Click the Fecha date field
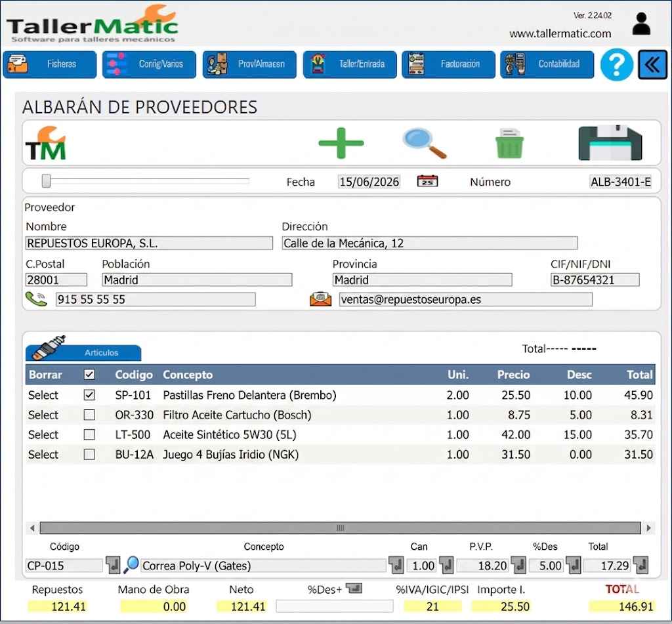 369,182
